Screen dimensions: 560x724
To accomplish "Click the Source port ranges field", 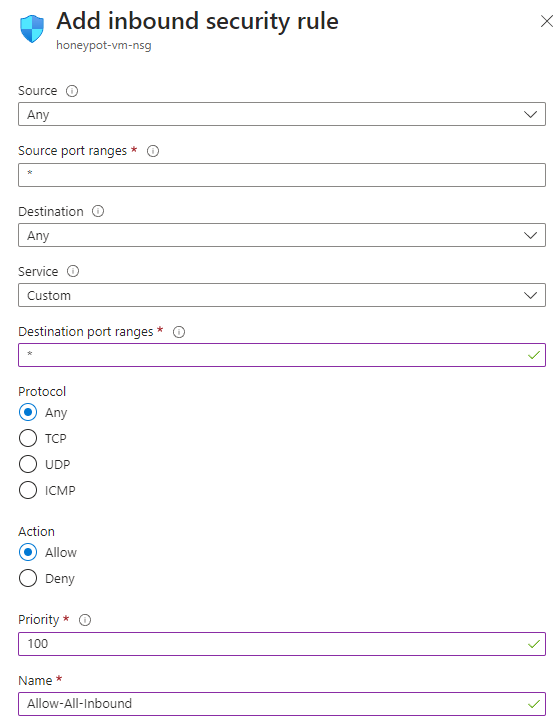I will pyautogui.click(x=282, y=175).
